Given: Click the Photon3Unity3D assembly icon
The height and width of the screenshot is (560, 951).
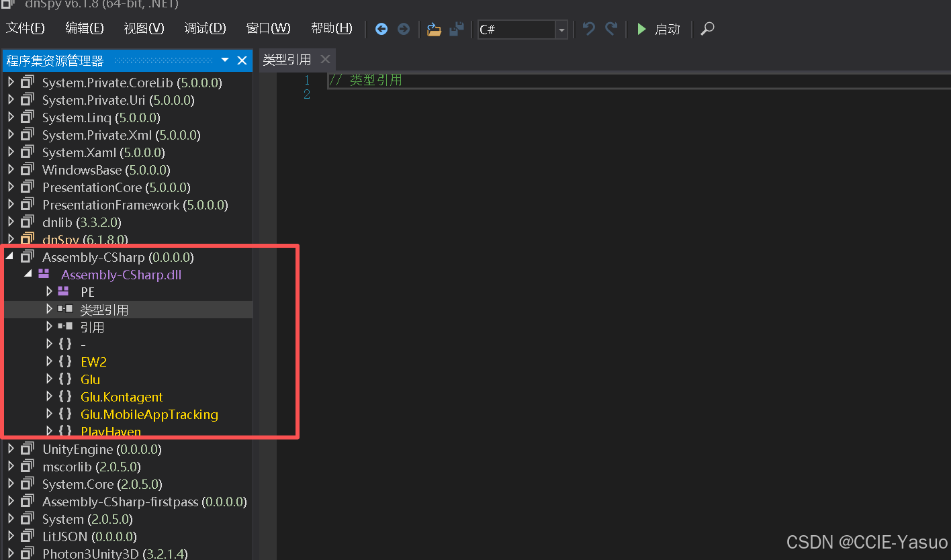Looking at the screenshot, I should pos(27,553).
